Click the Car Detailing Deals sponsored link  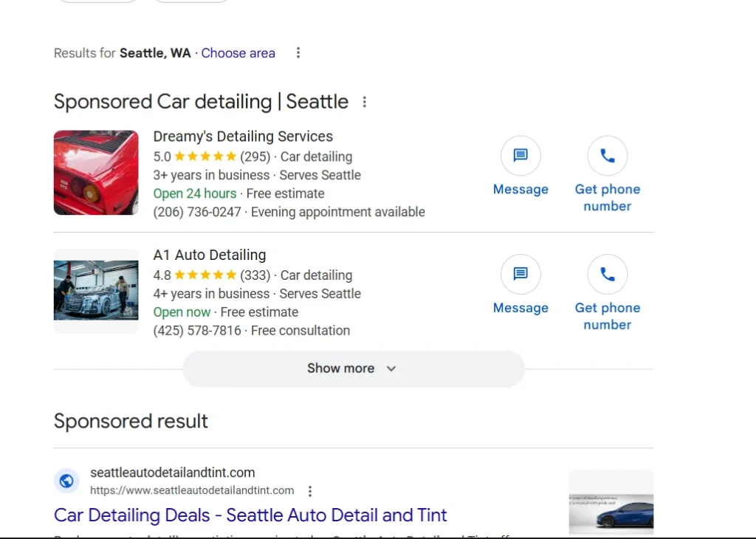250,515
